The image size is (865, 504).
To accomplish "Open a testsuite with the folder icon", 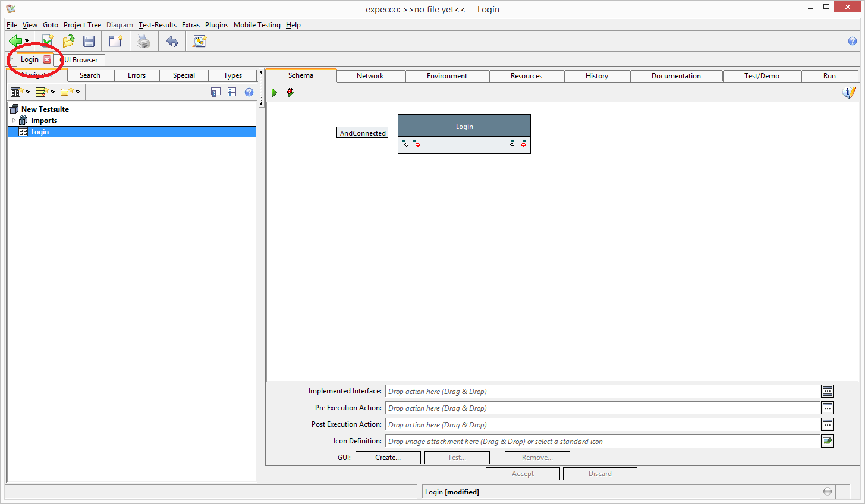I will coord(68,41).
